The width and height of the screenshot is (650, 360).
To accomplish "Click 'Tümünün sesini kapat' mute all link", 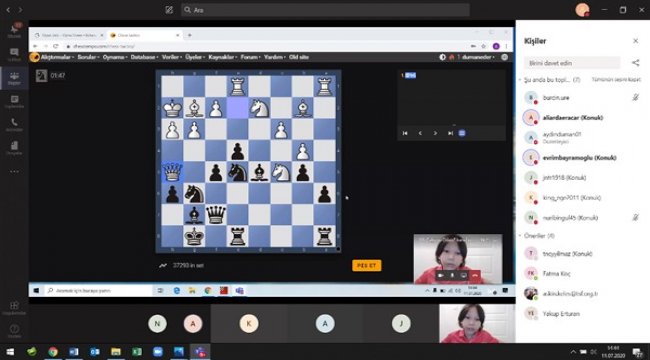I will click(x=616, y=80).
